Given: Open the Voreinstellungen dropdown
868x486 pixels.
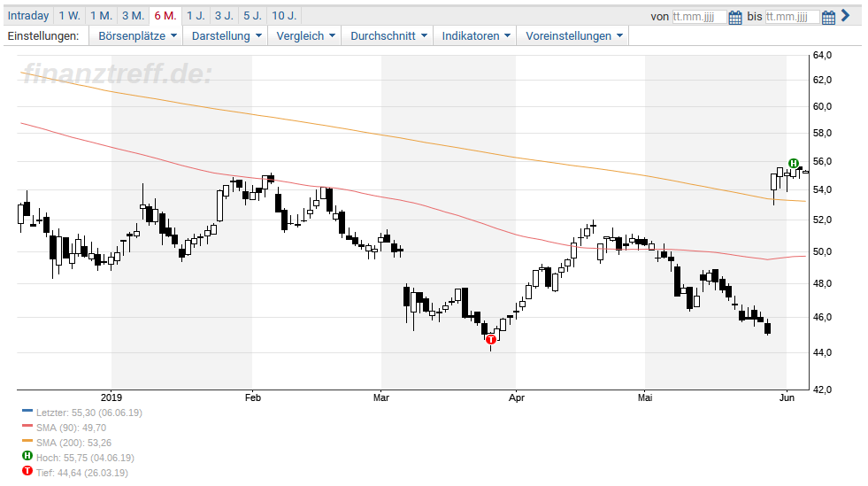Looking at the screenshot, I should tap(573, 36).
